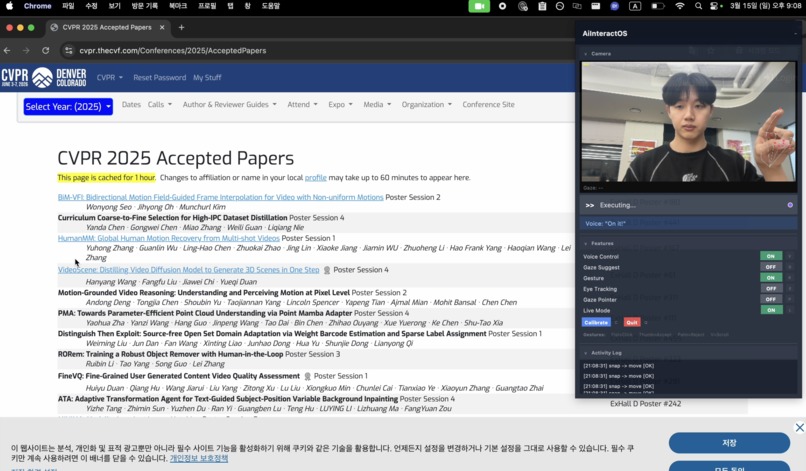Screen dimensions: 806x471
Task: Open the 파일 menu
Action: pyautogui.click(x=68, y=6)
